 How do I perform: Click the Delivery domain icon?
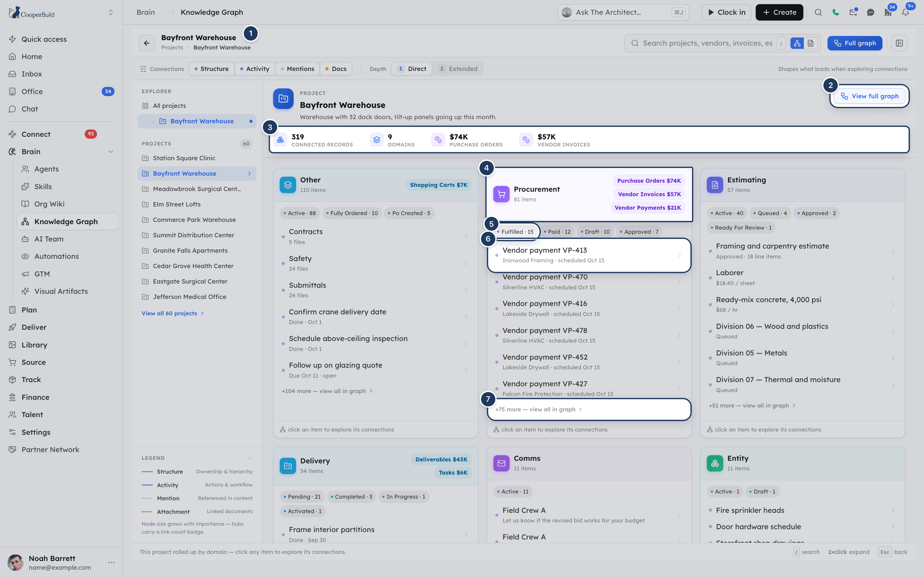tap(288, 466)
